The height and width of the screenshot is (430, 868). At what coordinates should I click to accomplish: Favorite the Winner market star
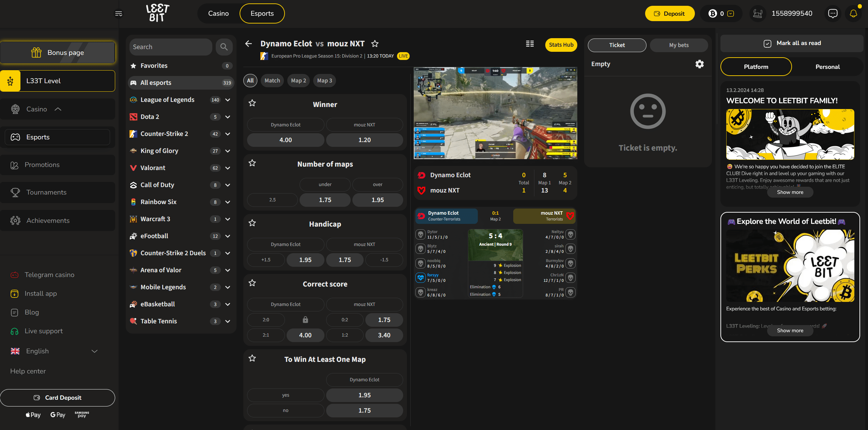[x=252, y=103]
